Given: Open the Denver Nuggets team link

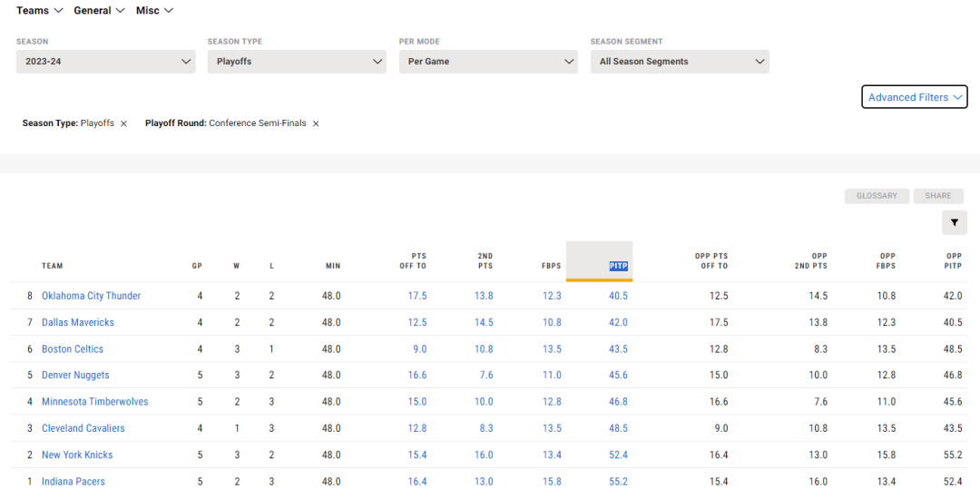Looking at the screenshot, I should tap(75, 376).
